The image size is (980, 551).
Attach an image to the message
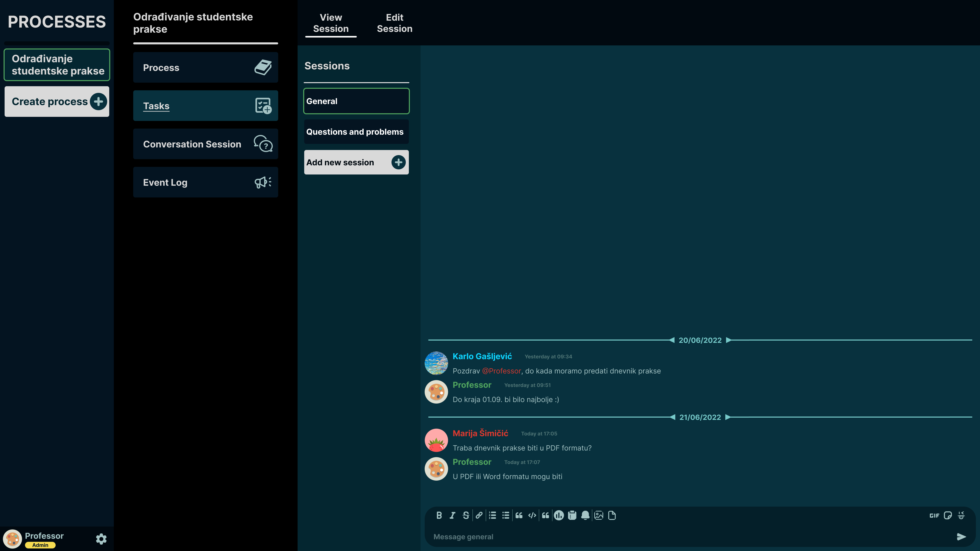click(x=599, y=516)
